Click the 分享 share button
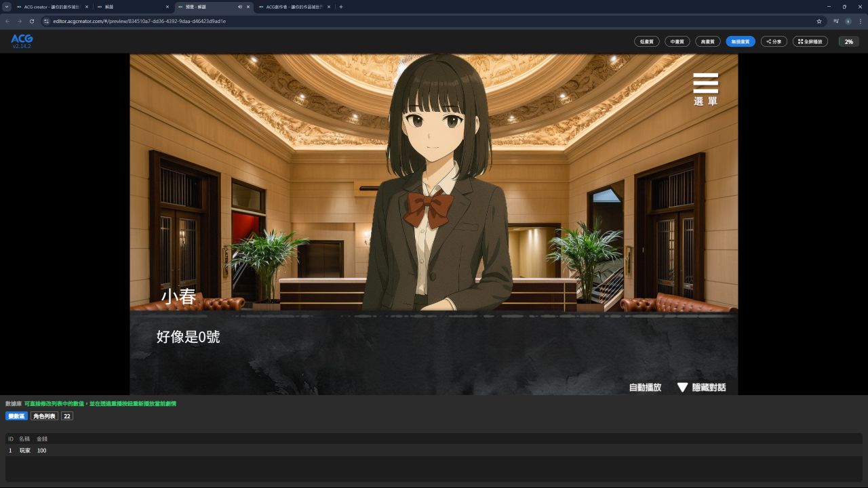 point(774,41)
